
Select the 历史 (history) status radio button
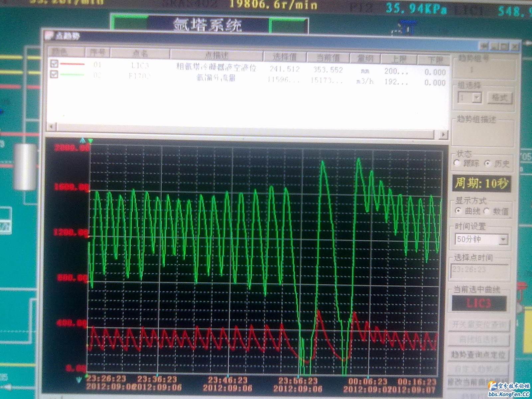(x=487, y=163)
